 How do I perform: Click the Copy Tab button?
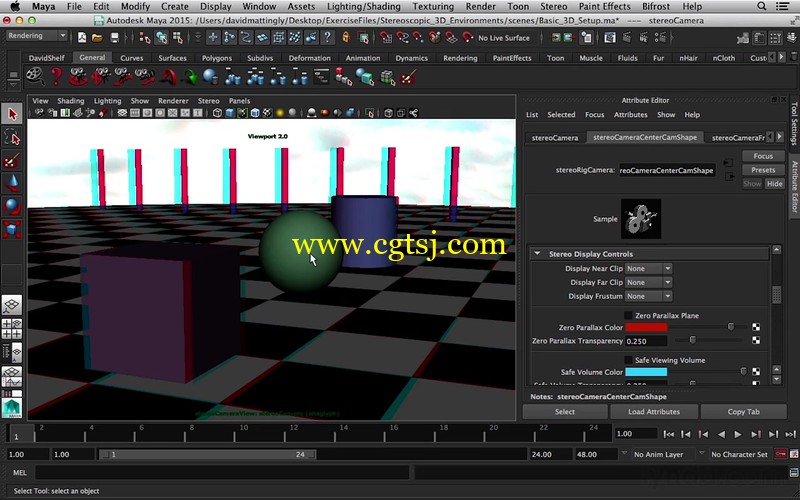[743, 412]
